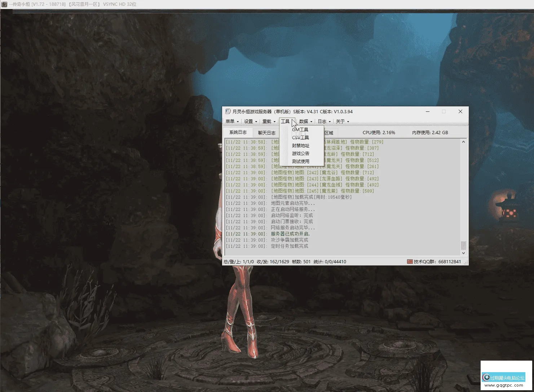Click the log scrollbar up arrow
This screenshot has height=392, width=534.
(x=463, y=142)
